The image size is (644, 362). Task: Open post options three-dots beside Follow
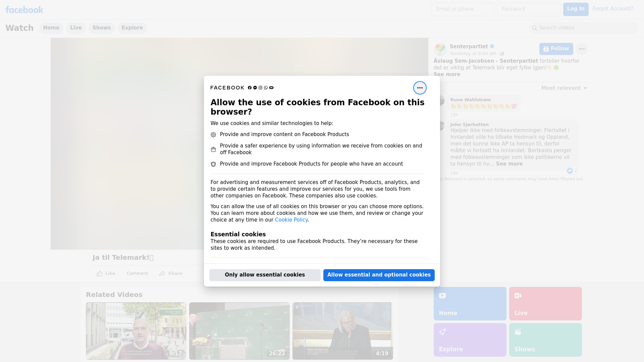[x=582, y=49]
